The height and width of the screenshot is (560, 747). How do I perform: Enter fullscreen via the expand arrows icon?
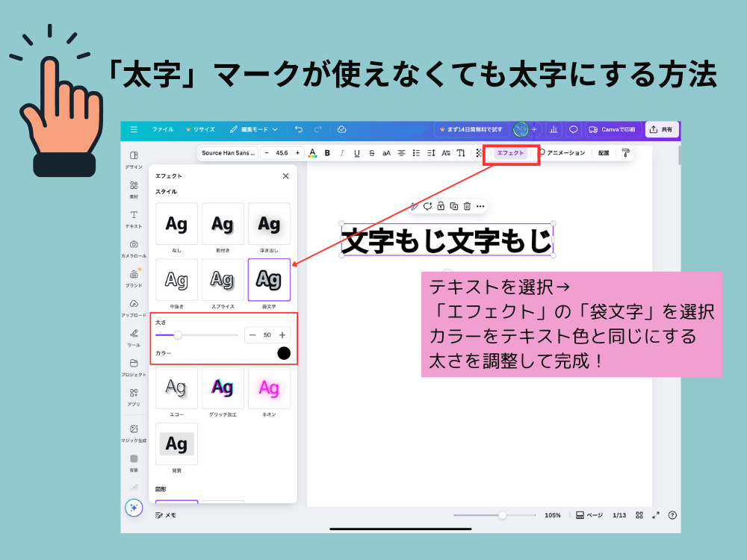click(x=657, y=514)
